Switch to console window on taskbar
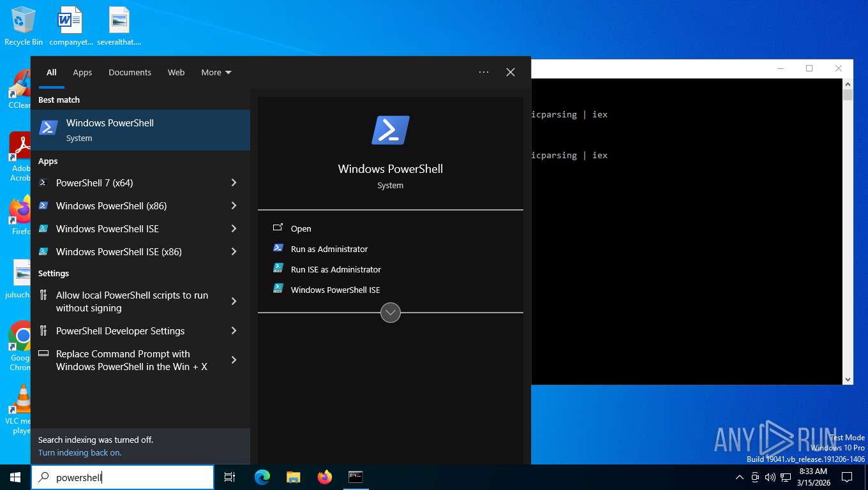The width and height of the screenshot is (868, 490). [x=355, y=477]
